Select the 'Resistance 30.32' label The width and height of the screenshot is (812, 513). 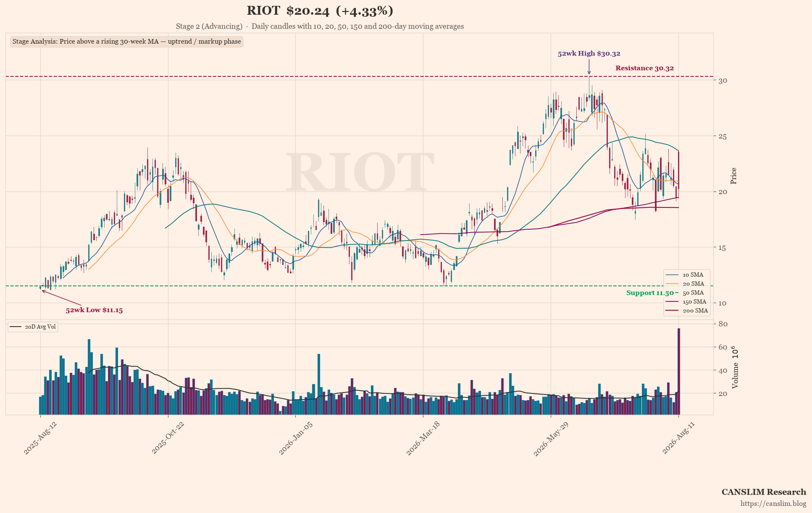pos(644,68)
